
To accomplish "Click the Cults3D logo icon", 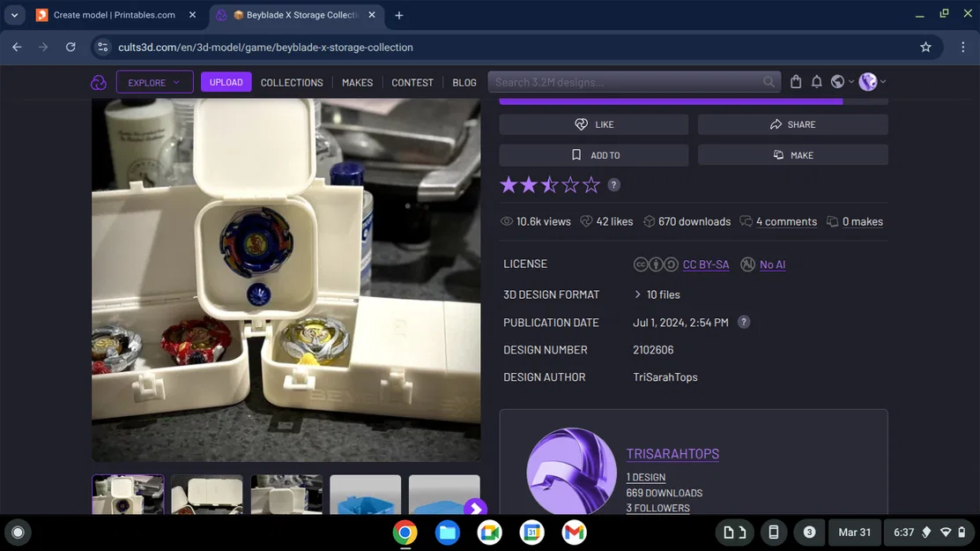I will (x=98, y=83).
